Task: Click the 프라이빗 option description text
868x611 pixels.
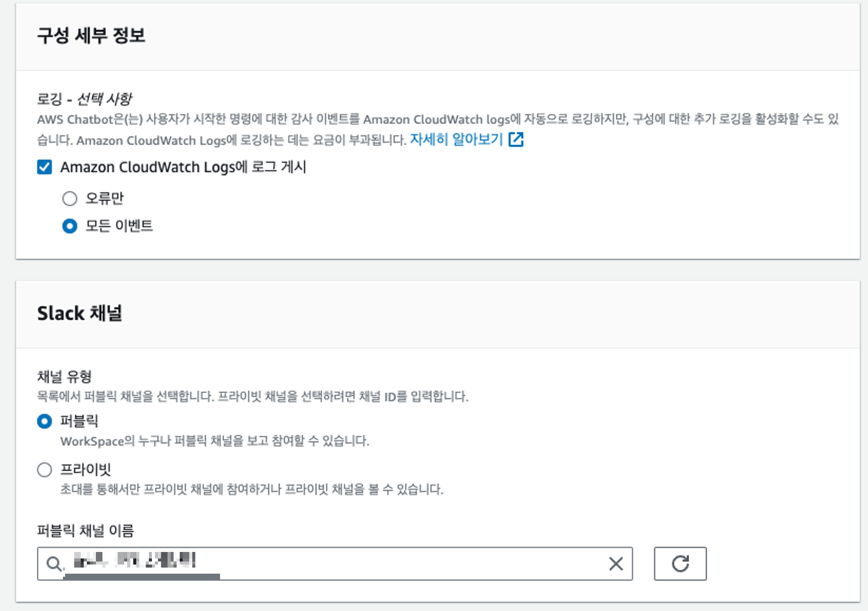Action: [x=252, y=489]
